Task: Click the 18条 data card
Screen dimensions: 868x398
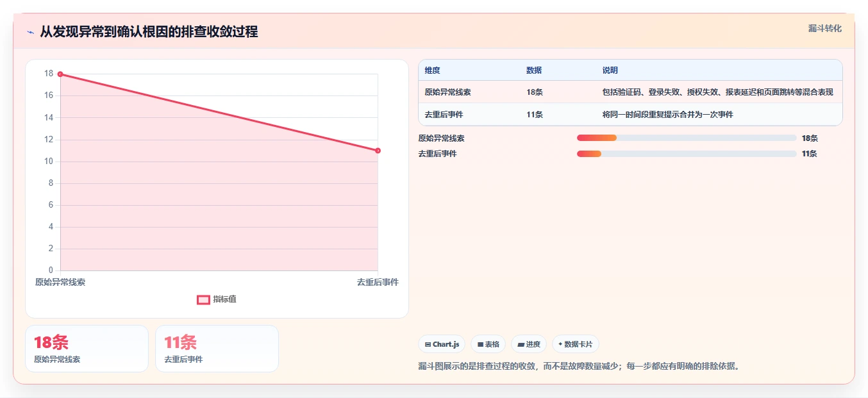Action: point(87,349)
